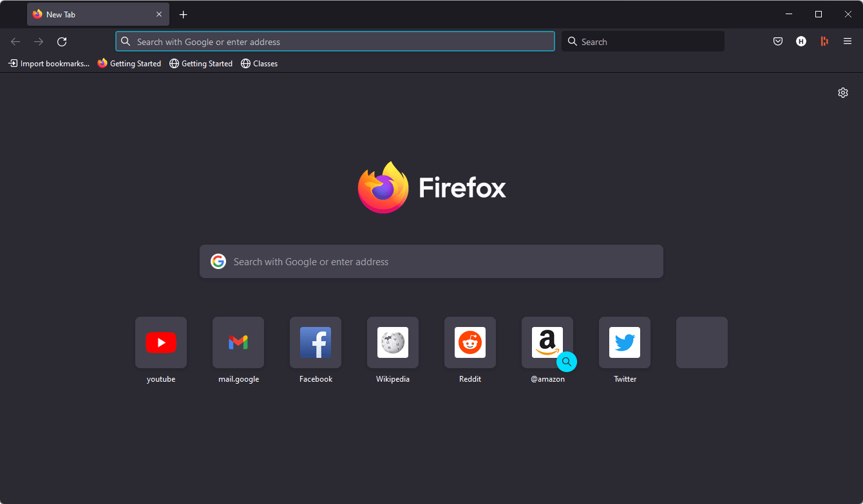Screen dimensions: 863x504
Task: Click the Twitter label text
Action: point(625,379)
